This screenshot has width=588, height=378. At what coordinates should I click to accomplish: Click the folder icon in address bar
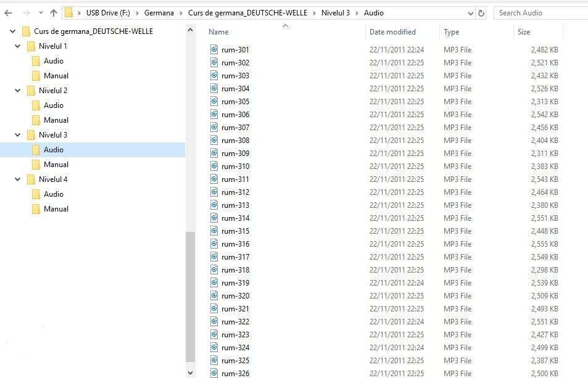coord(68,13)
